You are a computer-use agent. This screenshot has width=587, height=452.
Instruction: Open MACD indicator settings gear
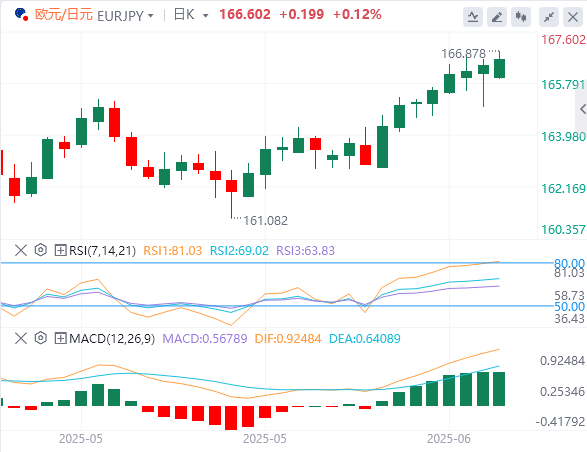tap(40, 338)
